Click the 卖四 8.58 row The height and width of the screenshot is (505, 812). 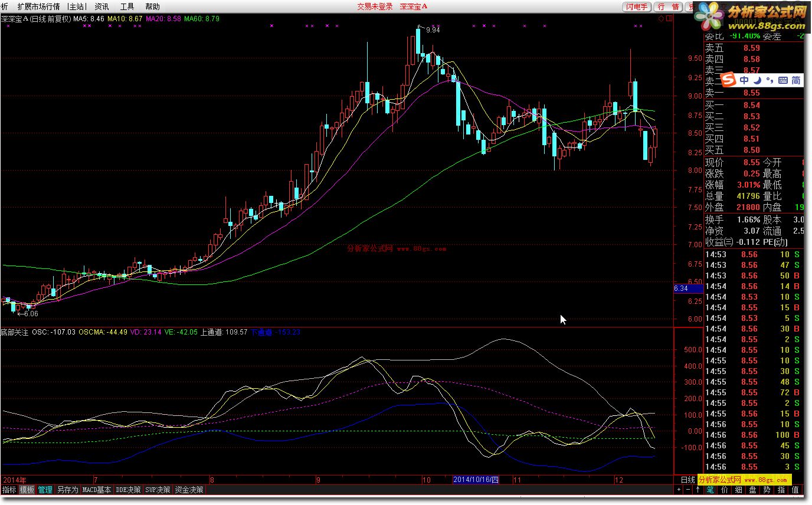pos(754,59)
